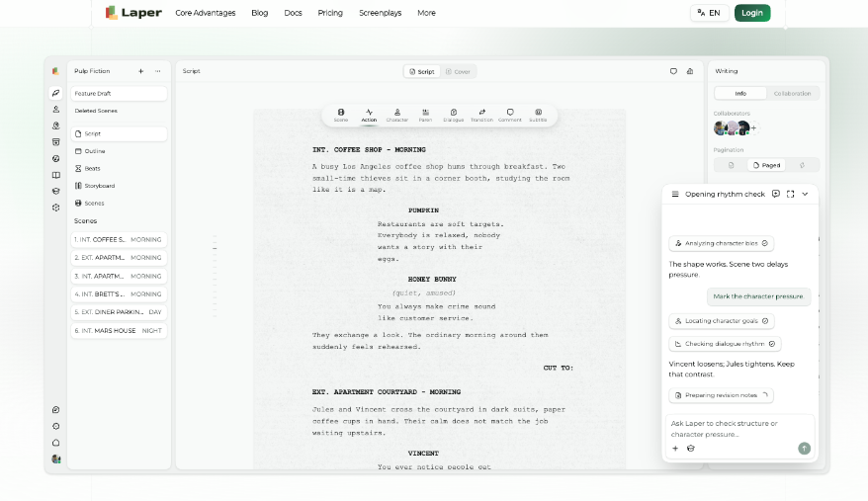Viewport: 868px width, 501px height.
Task: Expand the Locating character goals step
Action: point(722,320)
